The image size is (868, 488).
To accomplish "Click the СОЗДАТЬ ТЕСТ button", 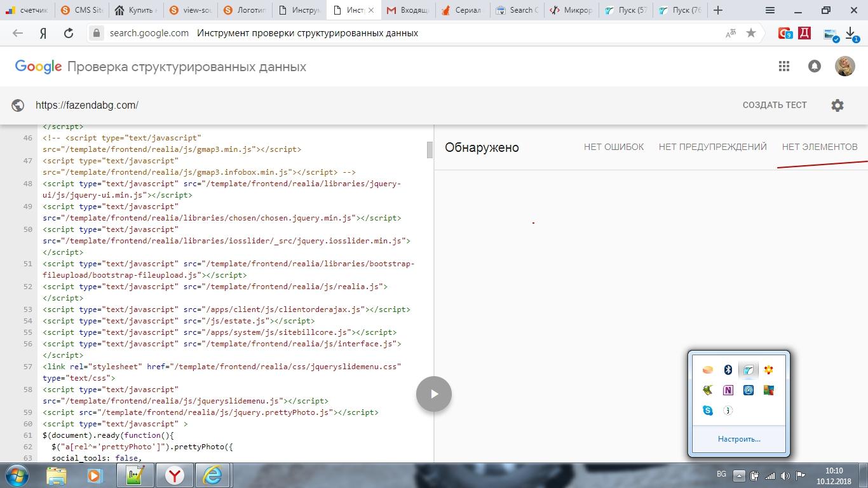I will point(775,105).
